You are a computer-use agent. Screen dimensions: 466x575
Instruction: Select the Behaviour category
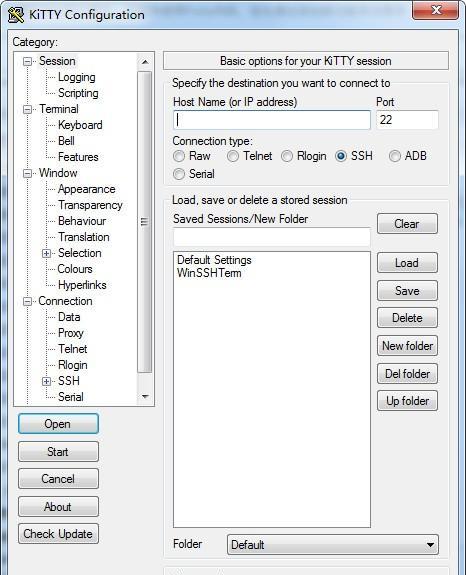pyautogui.click(x=82, y=221)
